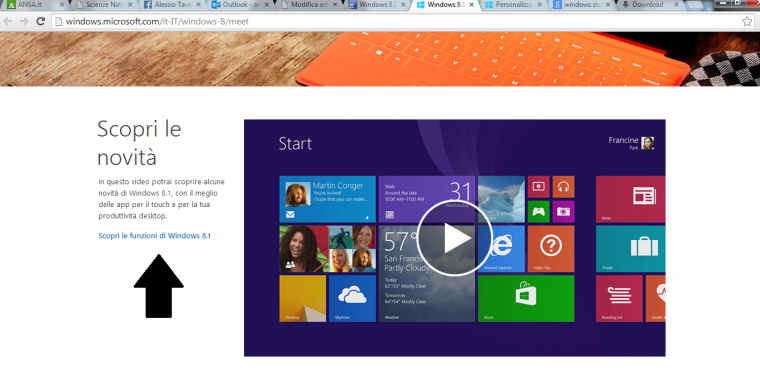Click the SkyDrive cloud tile in video preview
Image resolution: width=760 pixels, height=385 pixels.
pyautogui.click(x=352, y=298)
